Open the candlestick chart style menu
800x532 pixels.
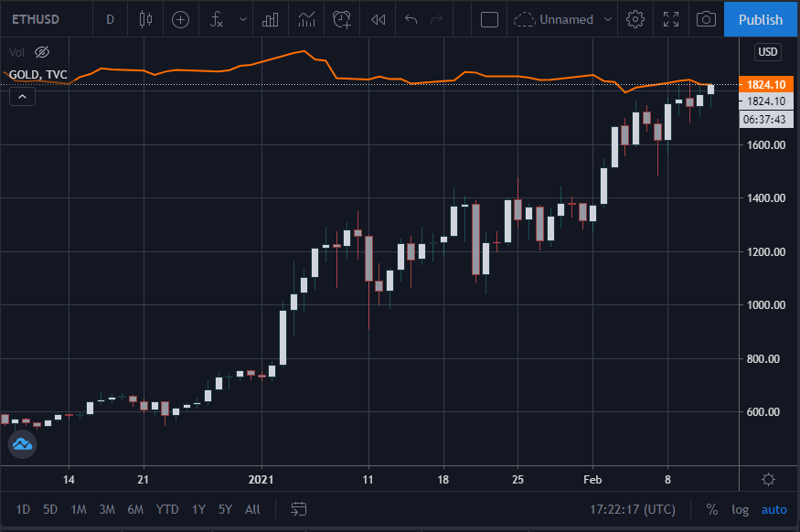click(145, 19)
